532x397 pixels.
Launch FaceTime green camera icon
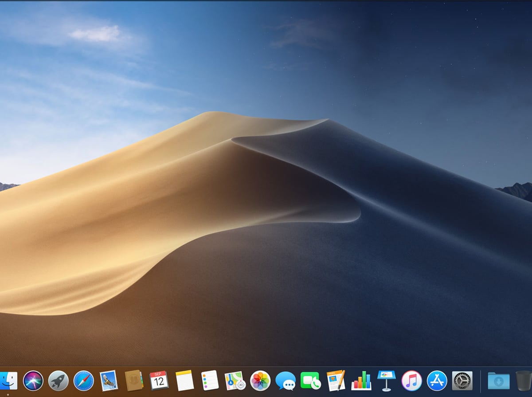point(311,381)
